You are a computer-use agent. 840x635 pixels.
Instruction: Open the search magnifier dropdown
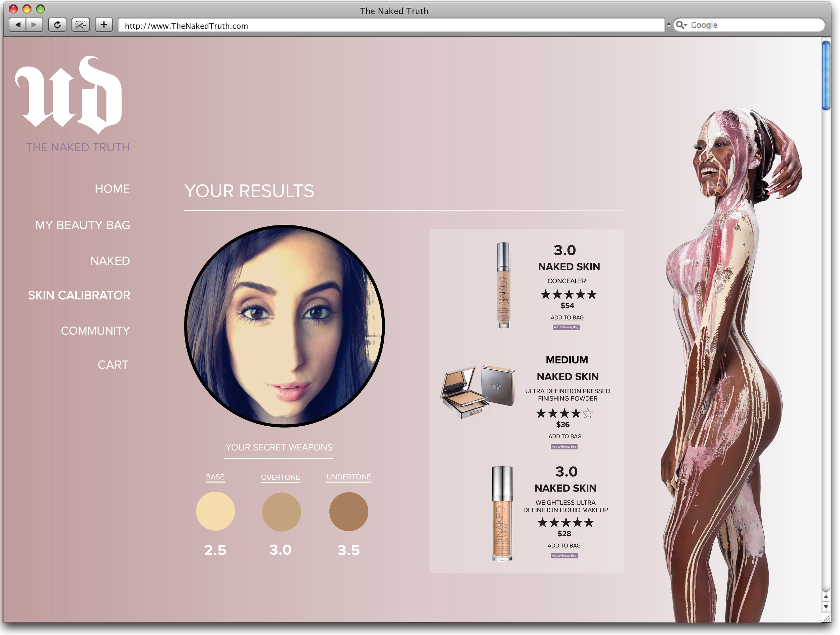(682, 25)
